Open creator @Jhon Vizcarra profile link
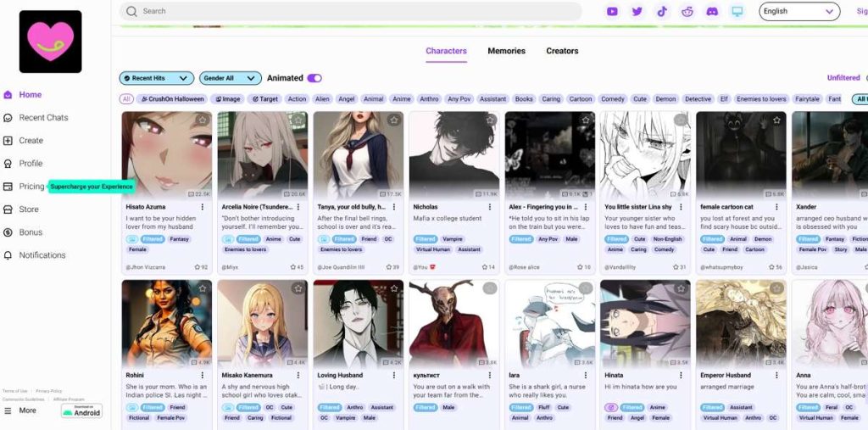868x430 pixels. 146,267
